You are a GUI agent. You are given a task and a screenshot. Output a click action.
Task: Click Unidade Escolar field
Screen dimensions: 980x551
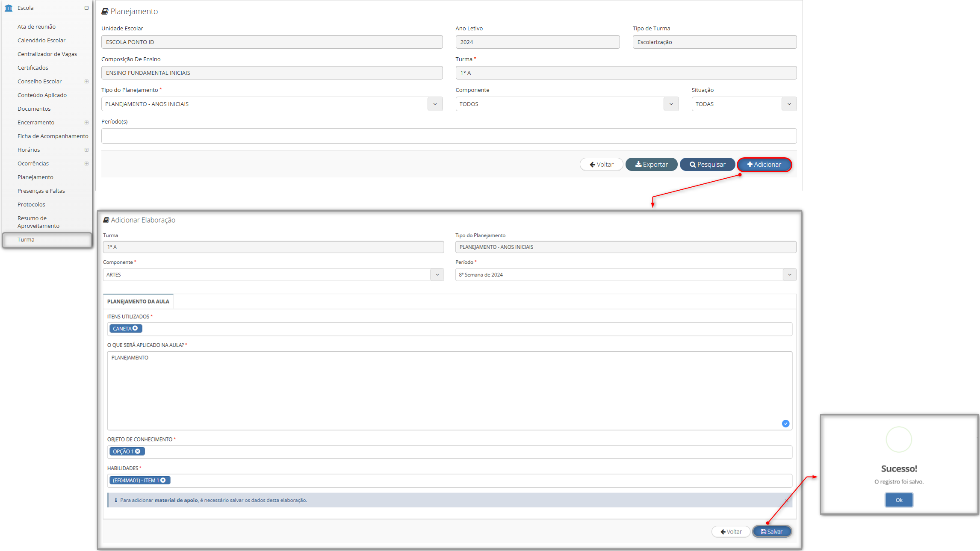(272, 42)
